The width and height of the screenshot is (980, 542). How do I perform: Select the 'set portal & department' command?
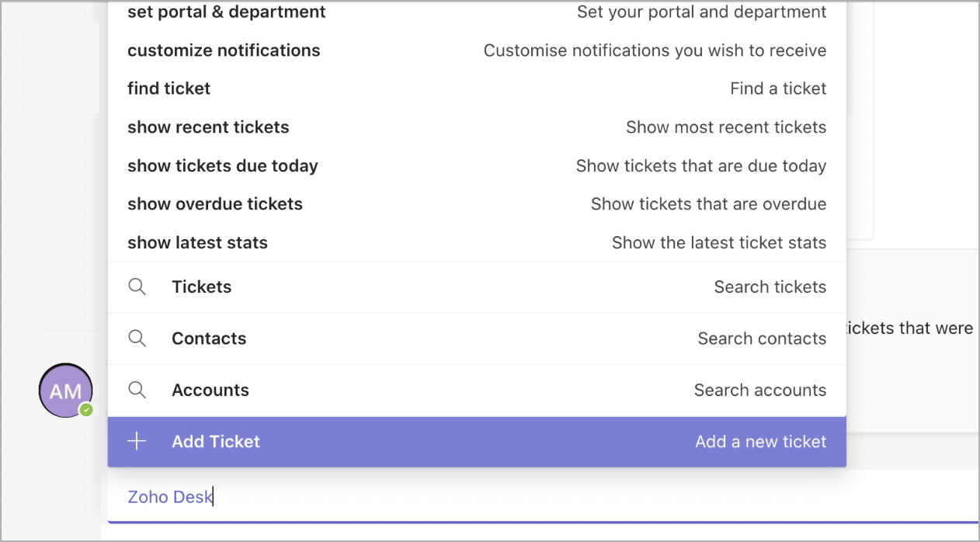[x=227, y=12]
